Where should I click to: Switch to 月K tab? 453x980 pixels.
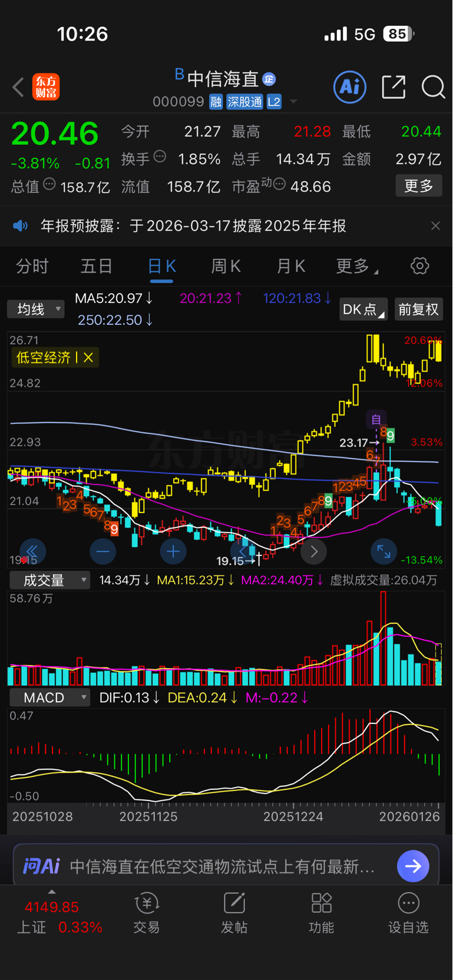(291, 267)
